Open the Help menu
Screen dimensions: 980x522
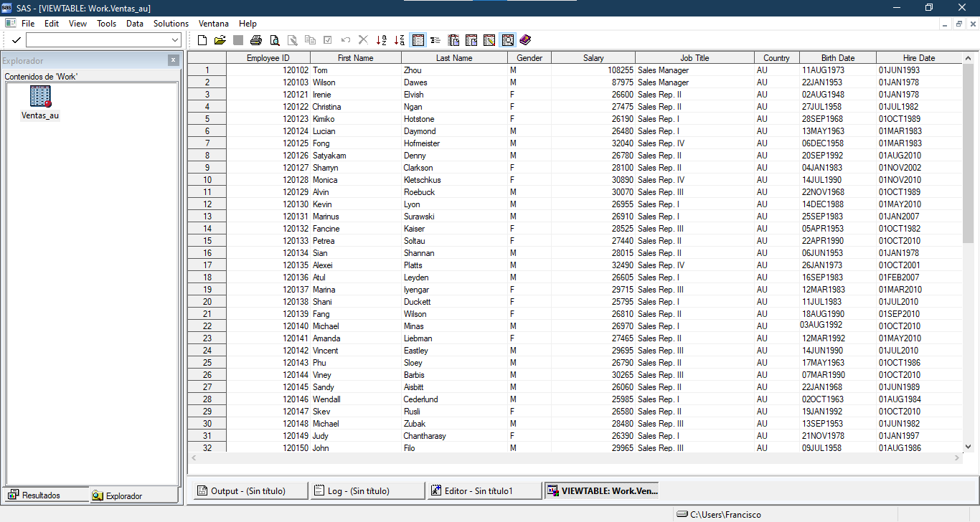tap(248, 24)
